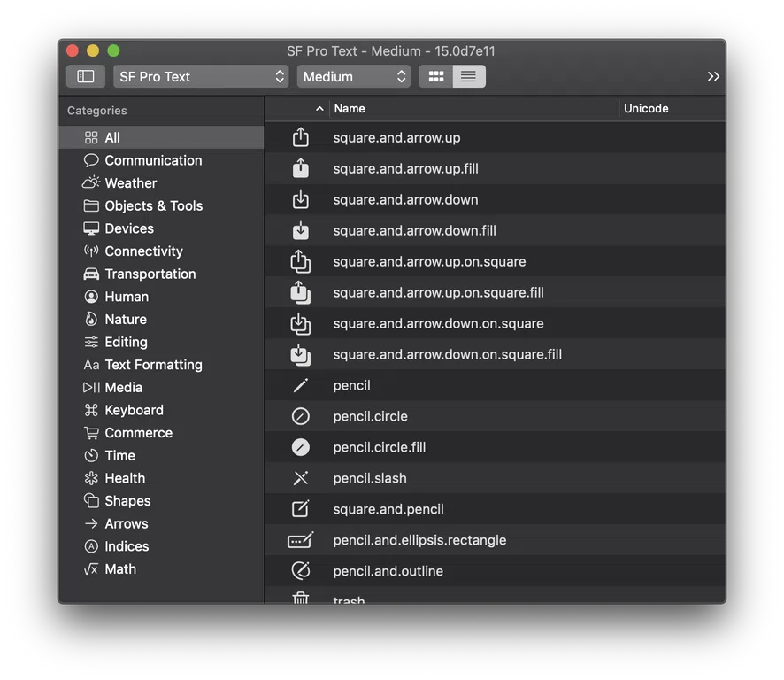Click the pencil symbol icon

tap(301, 385)
